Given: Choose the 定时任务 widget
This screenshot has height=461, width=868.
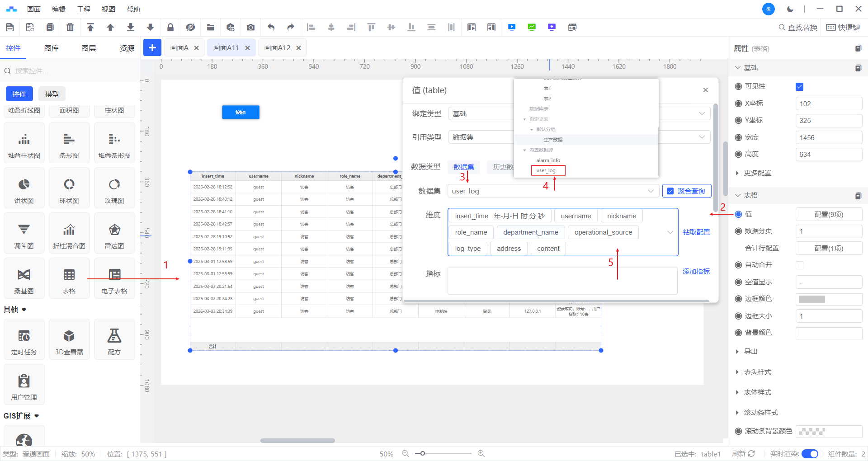Looking at the screenshot, I should tap(24, 339).
